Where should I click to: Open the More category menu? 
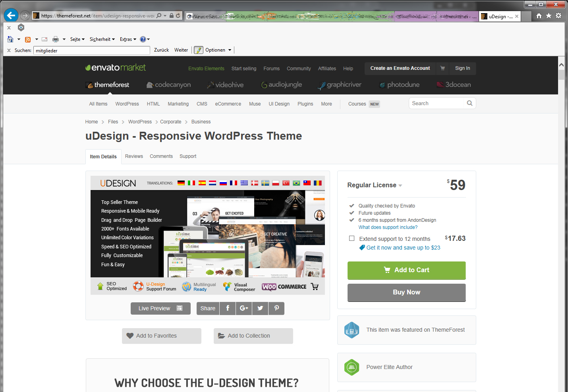click(x=327, y=104)
